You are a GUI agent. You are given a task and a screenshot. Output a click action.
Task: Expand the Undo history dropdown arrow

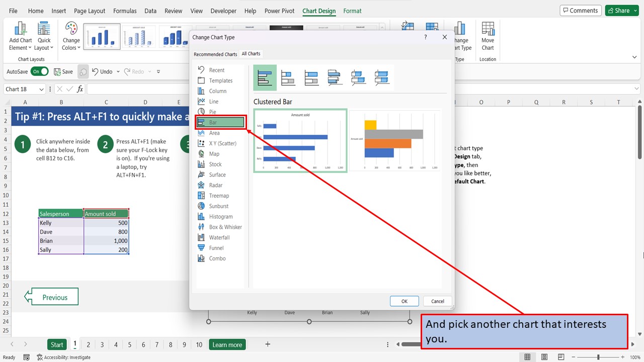point(118,72)
